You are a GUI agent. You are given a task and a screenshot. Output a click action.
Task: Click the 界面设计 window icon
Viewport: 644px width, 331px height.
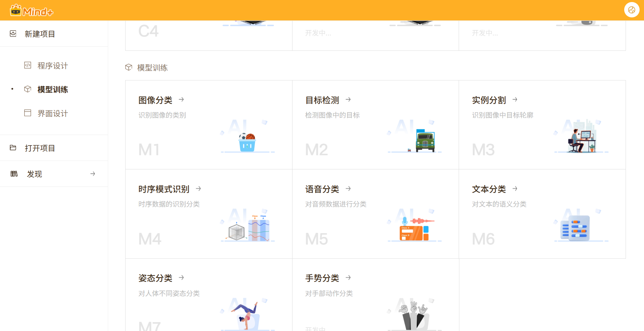(x=28, y=113)
